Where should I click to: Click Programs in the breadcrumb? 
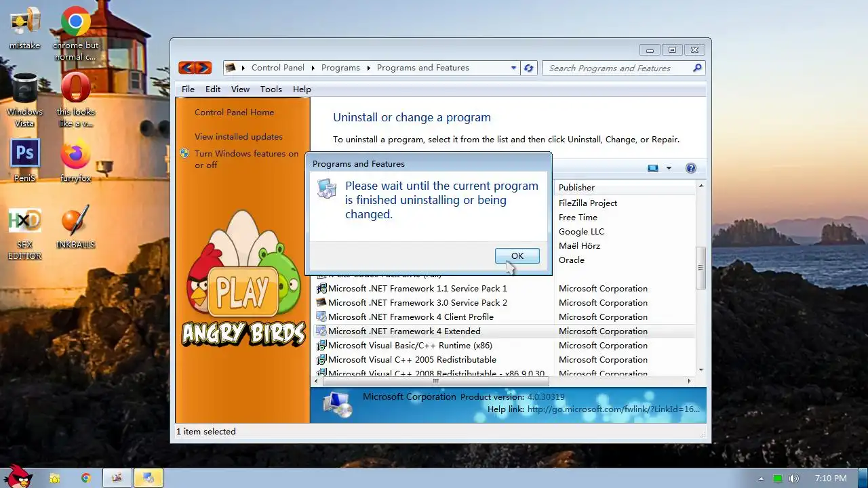[x=340, y=68]
